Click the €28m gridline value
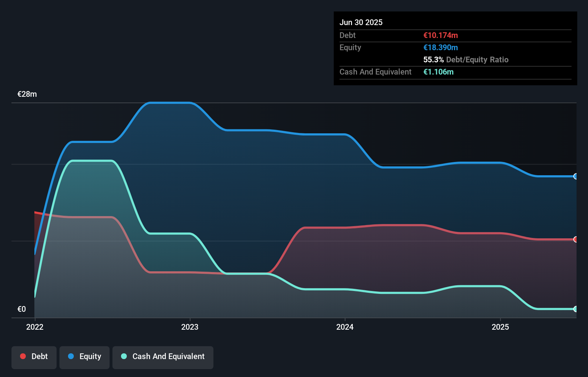Image resolution: width=588 pixels, height=377 pixels. (26, 94)
